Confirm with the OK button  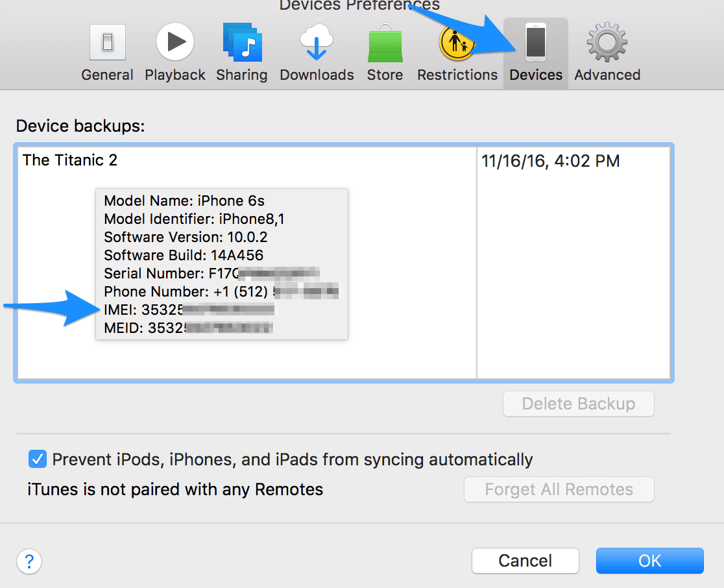tap(649, 560)
